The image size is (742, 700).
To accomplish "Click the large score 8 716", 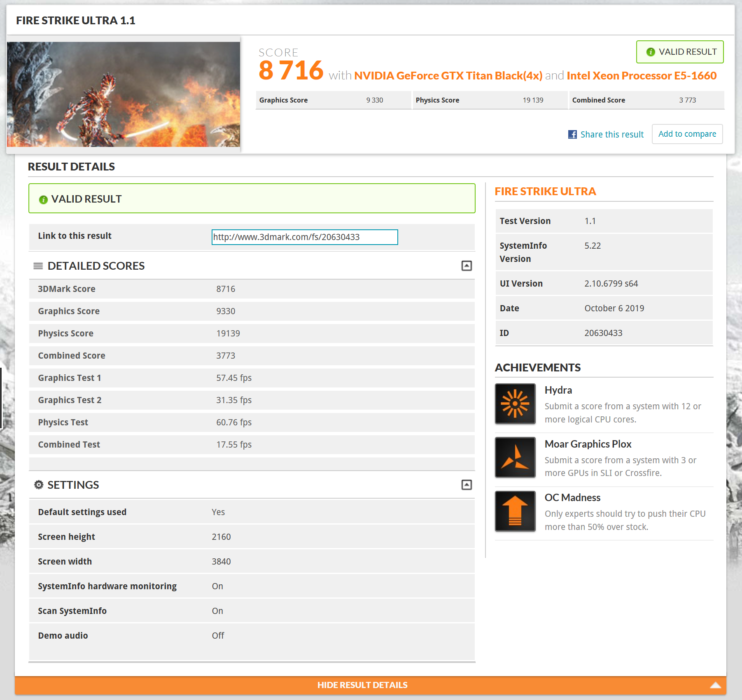I will tap(291, 70).
